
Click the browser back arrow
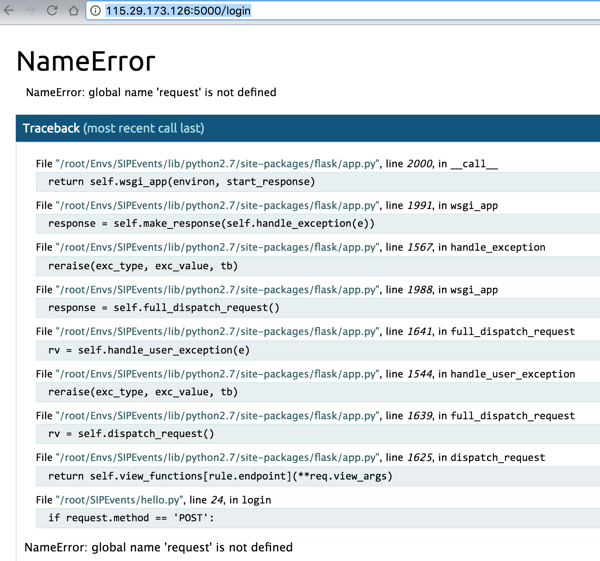[x=9, y=11]
